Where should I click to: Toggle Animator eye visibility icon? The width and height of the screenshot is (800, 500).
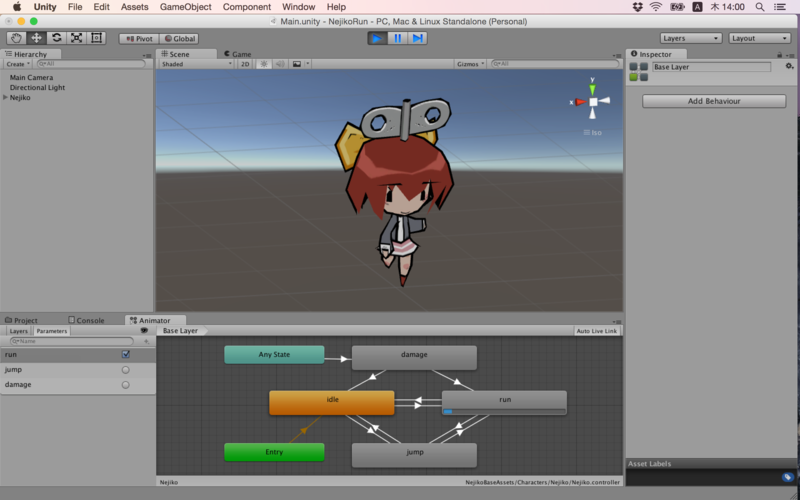tap(144, 331)
